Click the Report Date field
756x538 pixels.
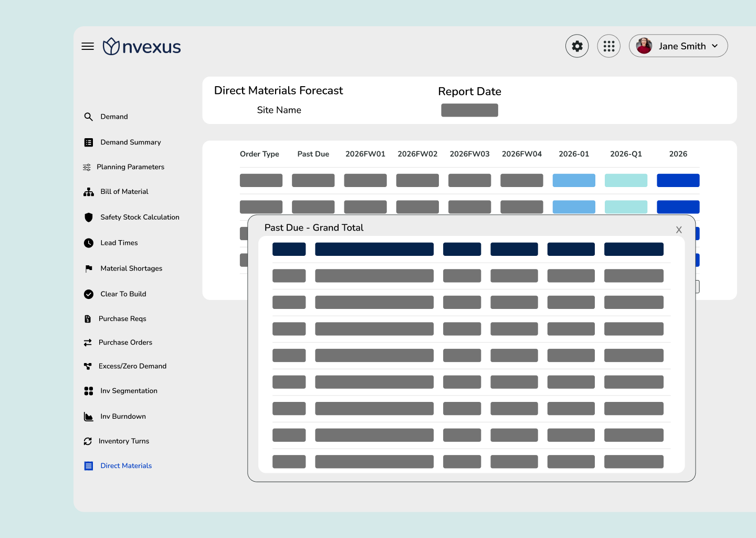pos(469,110)
